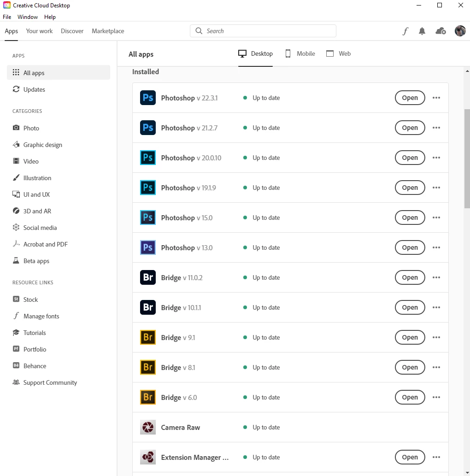Click the Bridge v 10.1.1 app icon
Screen dimensions: 470x476
(x=148, y=307)
